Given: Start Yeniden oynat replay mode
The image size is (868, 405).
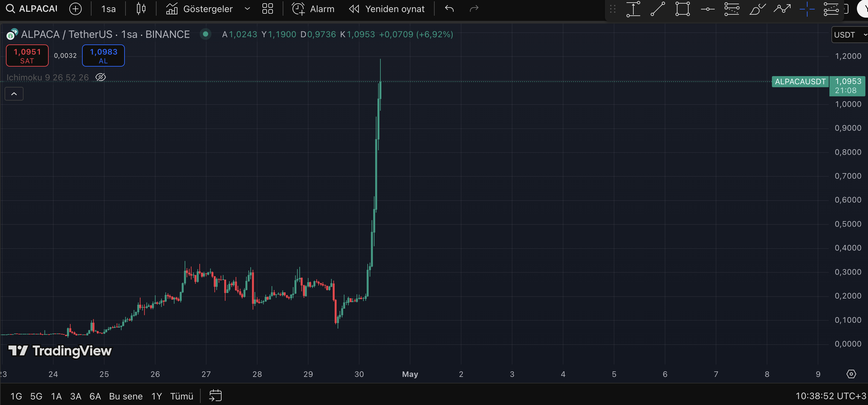Looking at the screenshot, I should click(x=387, y=9).
